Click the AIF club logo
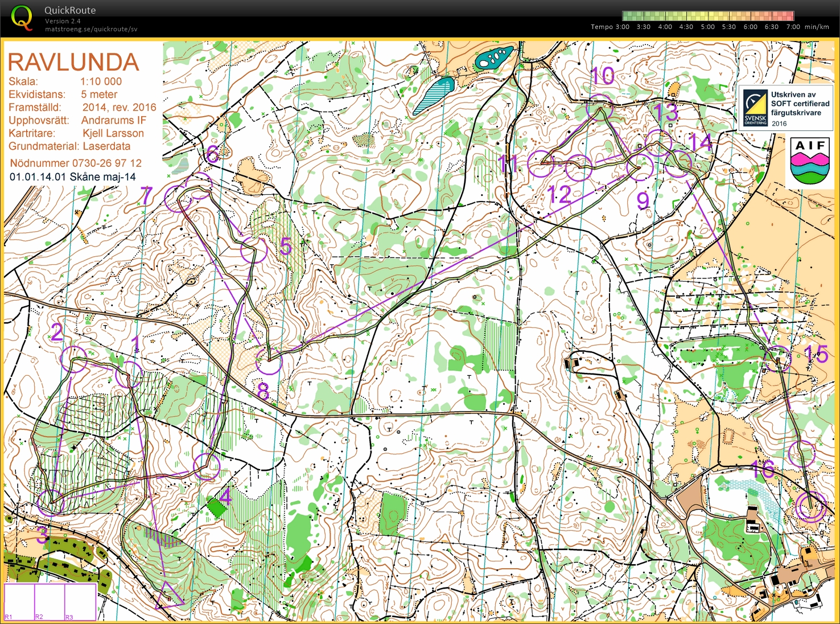 810,161
